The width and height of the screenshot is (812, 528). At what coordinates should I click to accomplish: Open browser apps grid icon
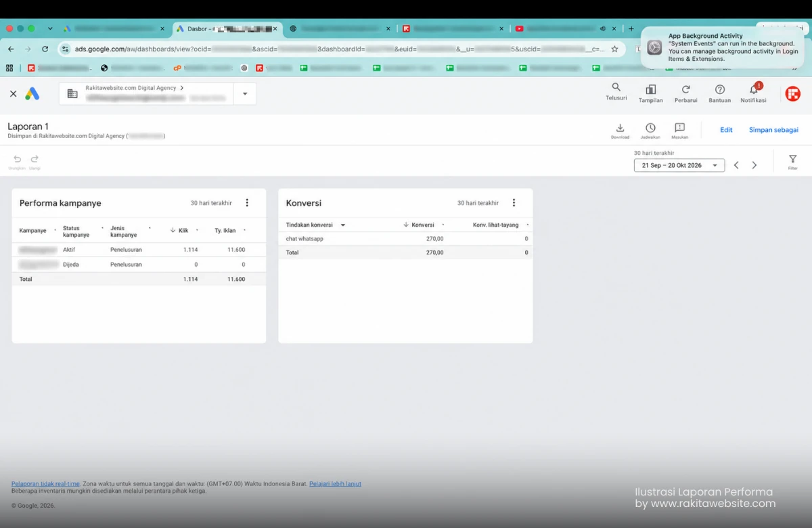pos(9,68)
